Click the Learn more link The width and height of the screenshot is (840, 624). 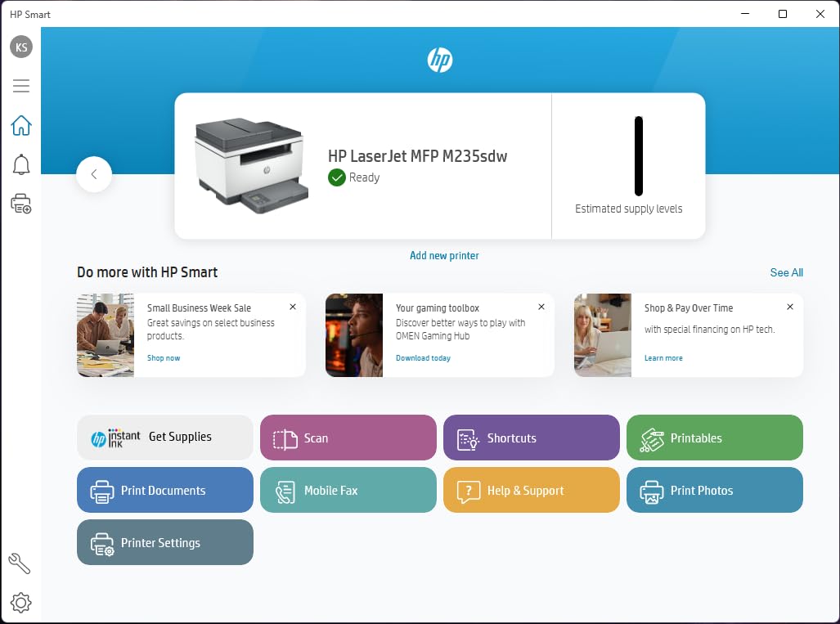click(x=663, y=357)
